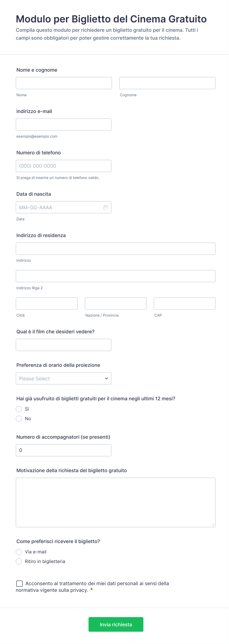Click the desired film text field
The width and height of the screenshot is (229, 644).
(x=64, y=345)
